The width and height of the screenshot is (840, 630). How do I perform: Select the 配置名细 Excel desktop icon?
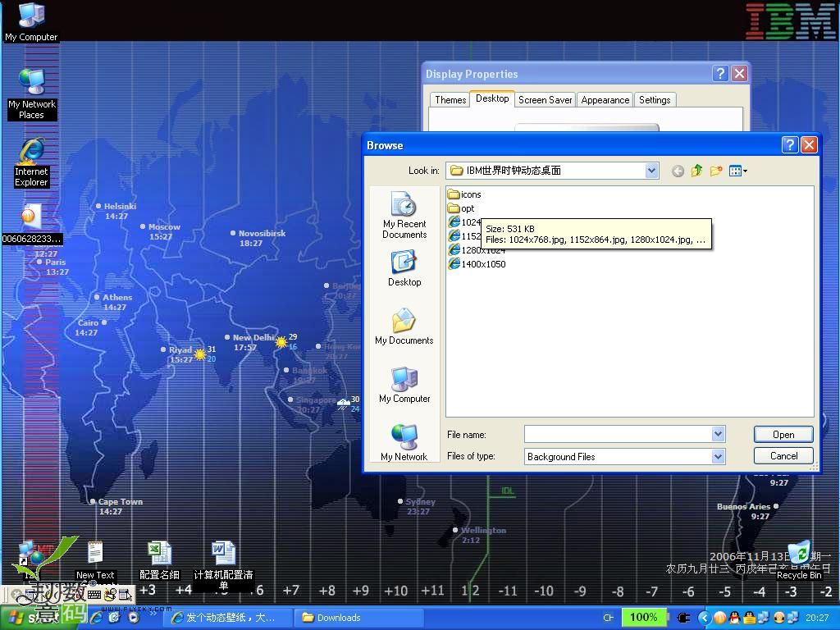159,560
